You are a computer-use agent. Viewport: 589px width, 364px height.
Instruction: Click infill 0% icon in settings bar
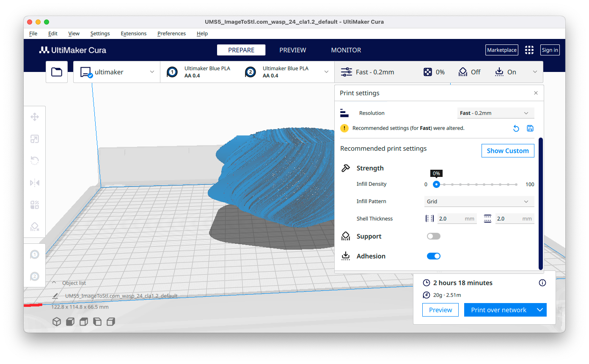[x=428, y=72]
